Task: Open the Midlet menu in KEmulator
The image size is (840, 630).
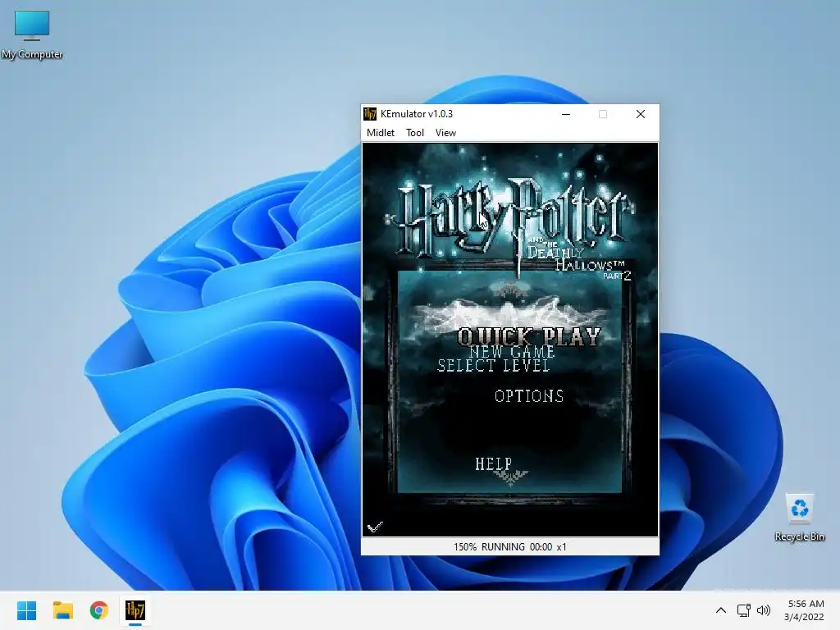Action: click(x=381, y=133)
